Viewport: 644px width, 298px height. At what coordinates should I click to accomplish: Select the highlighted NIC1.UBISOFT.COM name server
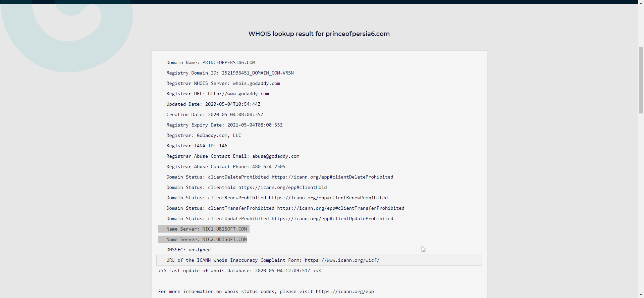pyautogui.click(x=224, y=229)
